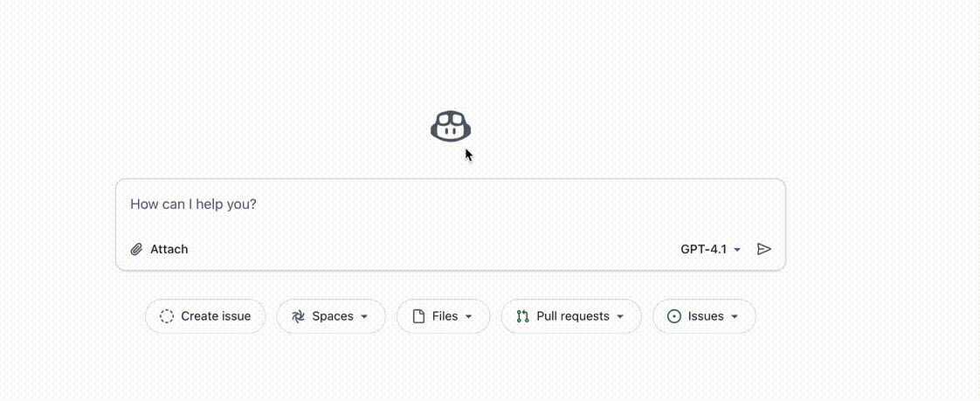This screenshot has height=401, width=980.
Task: Choose the Pull requests text label
Action: click(573, 316)
